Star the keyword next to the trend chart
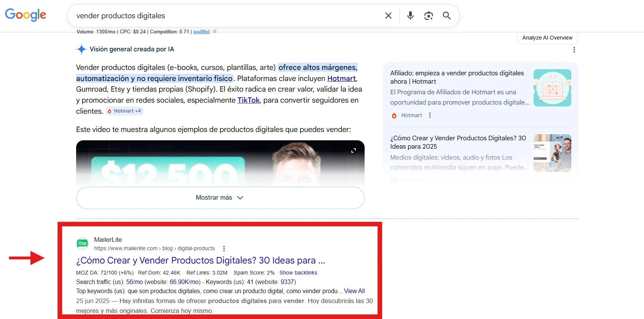This screenshot has height=319, width=644. pyautogui.click(x=215, y=31)
